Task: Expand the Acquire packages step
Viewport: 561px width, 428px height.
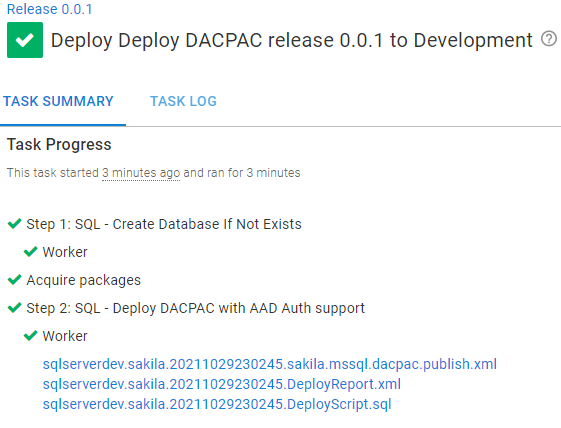Action: click(84, 280)
